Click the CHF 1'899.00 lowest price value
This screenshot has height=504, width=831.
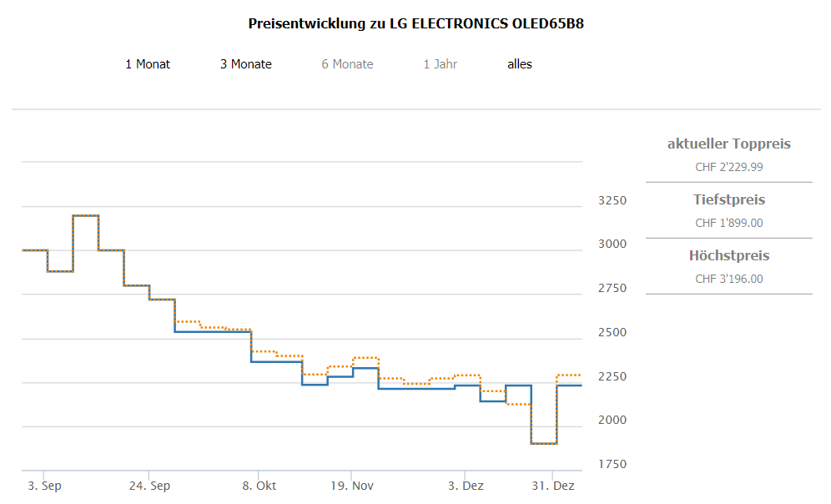click(728, 223)
